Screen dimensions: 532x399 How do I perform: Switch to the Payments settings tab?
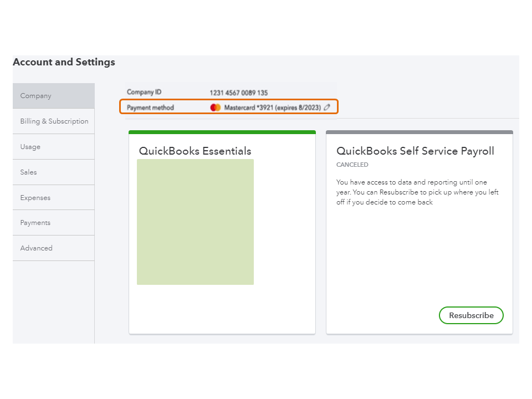[x=53, y=222]
